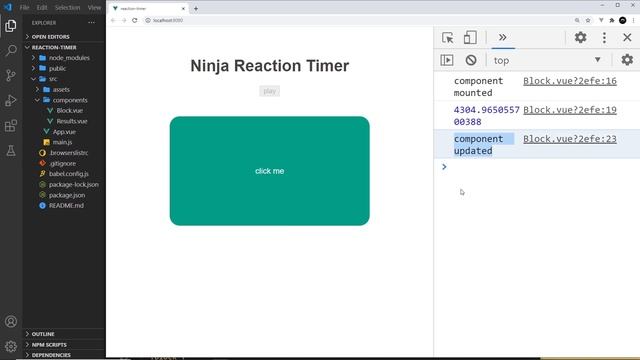This screenshot has width=640, height=360.
Task: Close the DevTools panel
Action: click(627, 38)
